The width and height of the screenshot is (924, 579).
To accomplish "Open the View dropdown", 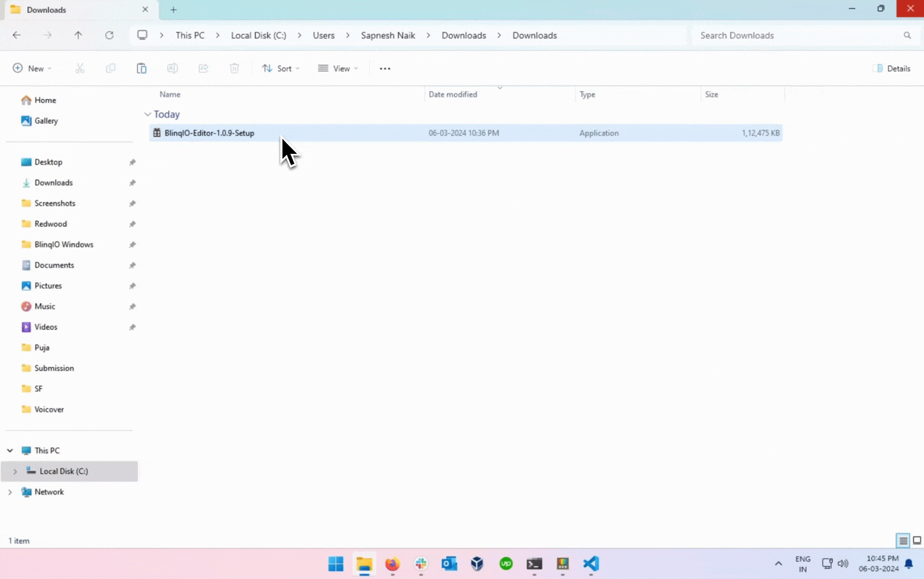I will pyautogui.click(x=338, y=69).
